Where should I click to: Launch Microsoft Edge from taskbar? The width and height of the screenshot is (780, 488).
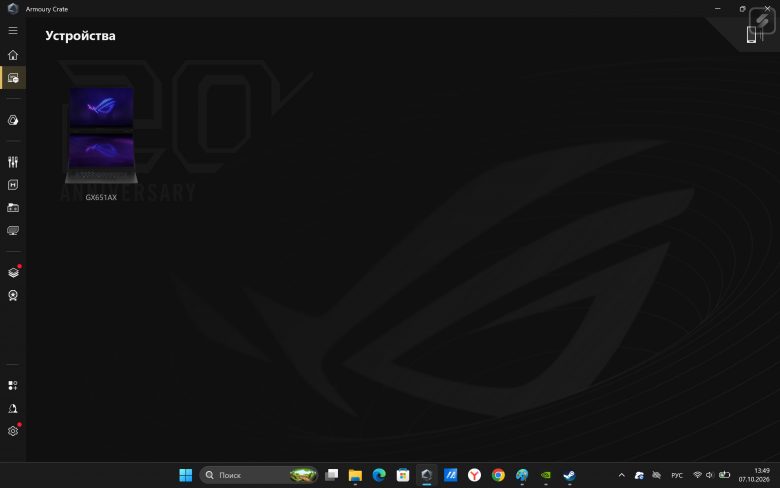point(379,475)
